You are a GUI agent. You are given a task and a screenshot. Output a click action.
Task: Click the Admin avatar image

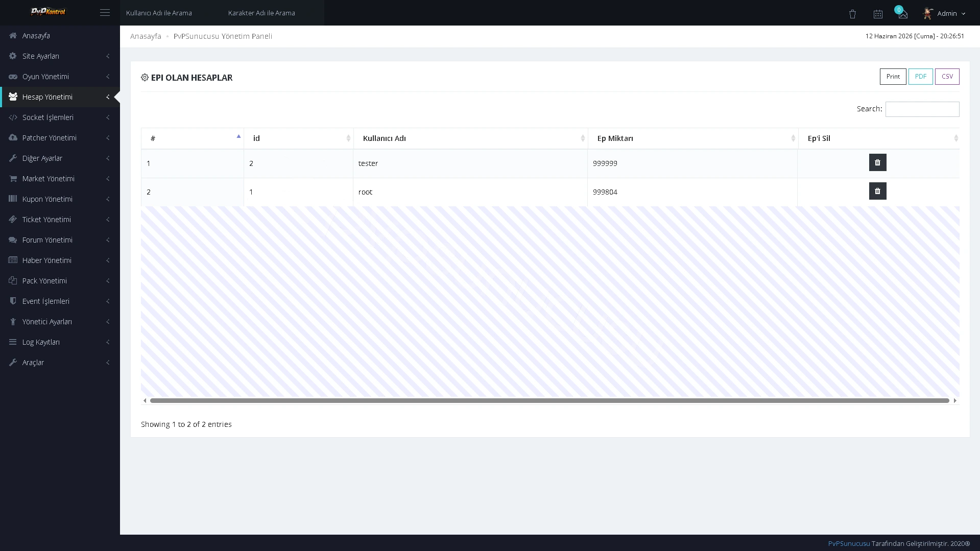pos(928,13)
